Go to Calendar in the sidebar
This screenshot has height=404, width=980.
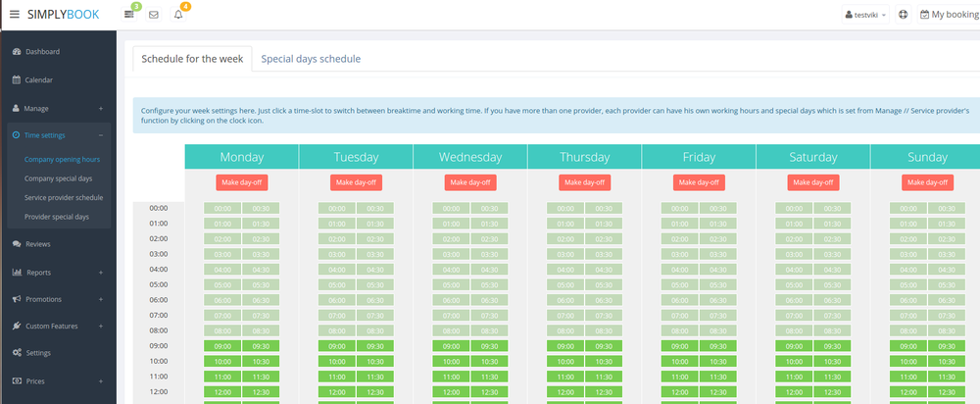tap(38, 79)
